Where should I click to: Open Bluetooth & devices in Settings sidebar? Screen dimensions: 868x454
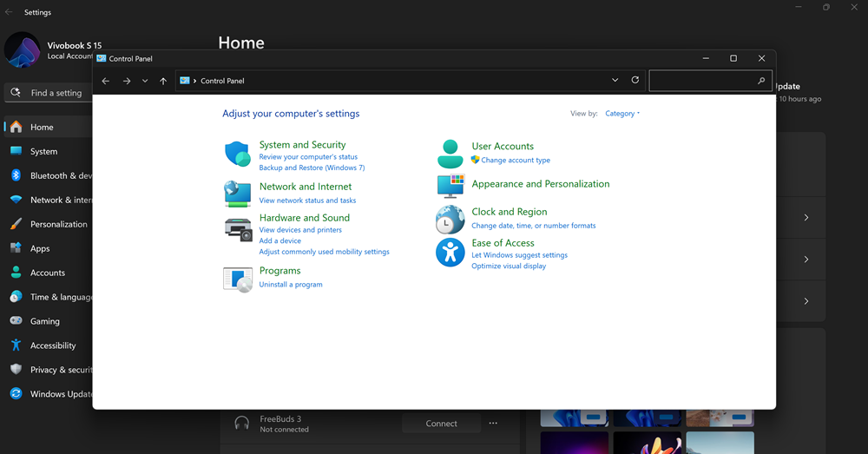48,175
